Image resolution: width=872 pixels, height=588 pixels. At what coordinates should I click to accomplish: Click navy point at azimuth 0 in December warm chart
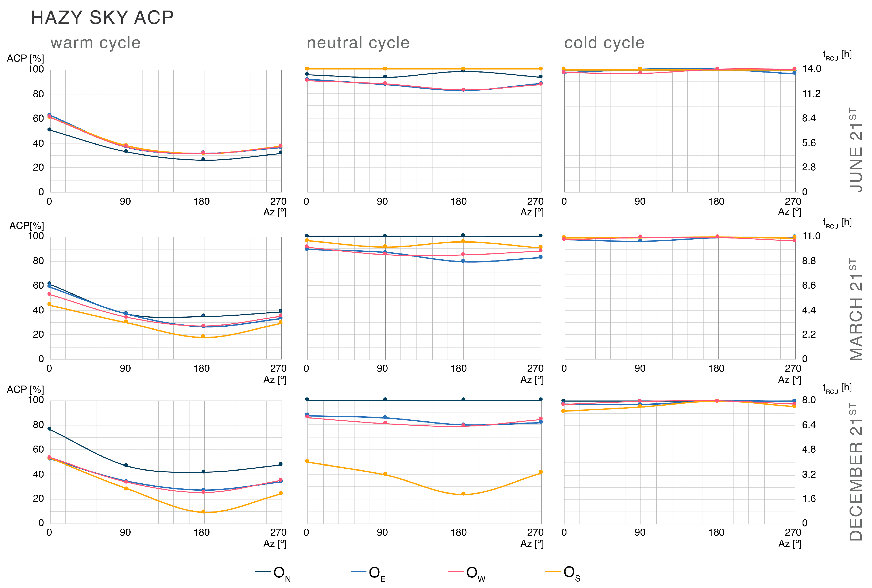[49, 429]
